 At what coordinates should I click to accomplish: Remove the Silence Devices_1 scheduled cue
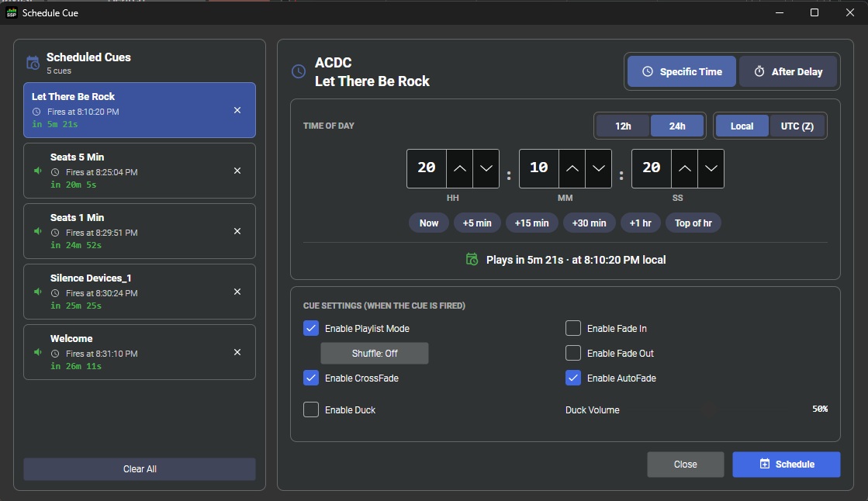pyautogui.click(x=237, y=291)
